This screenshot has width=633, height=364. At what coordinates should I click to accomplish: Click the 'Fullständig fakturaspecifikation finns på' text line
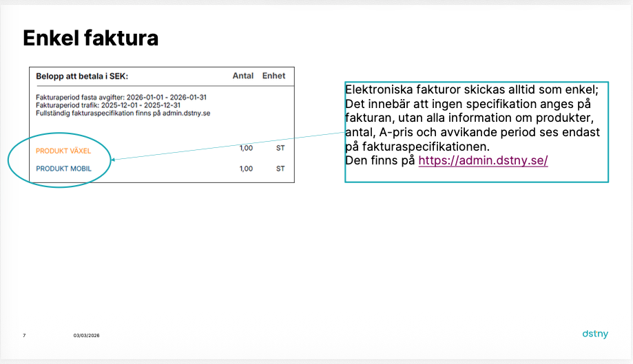click(123, 112)
